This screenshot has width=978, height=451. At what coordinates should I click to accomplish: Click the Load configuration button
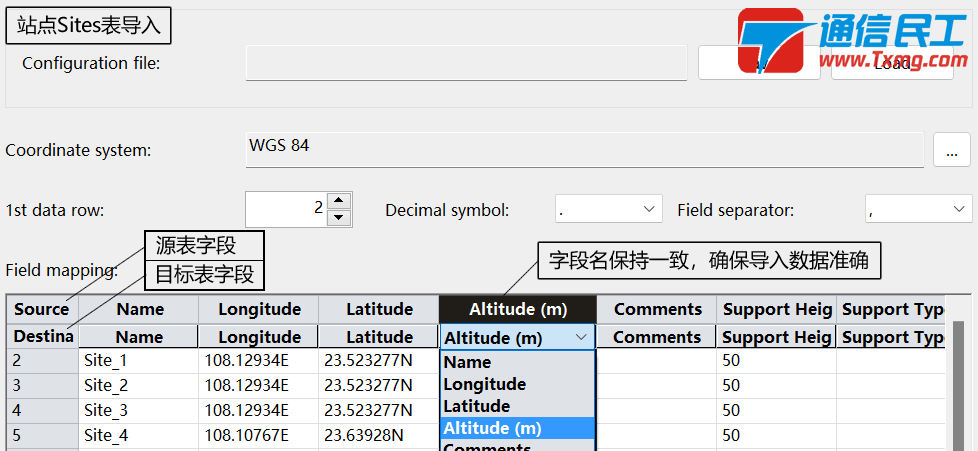coord(892,63)
